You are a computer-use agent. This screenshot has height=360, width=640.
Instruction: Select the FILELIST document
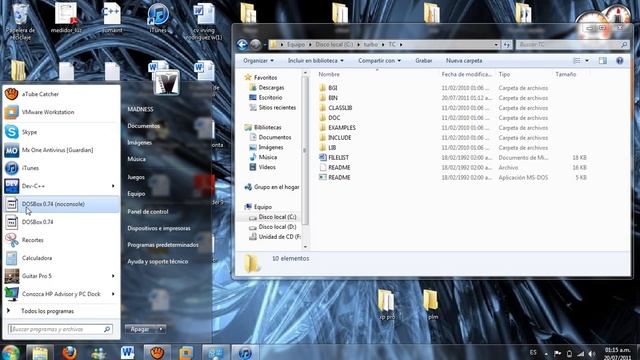338,158
